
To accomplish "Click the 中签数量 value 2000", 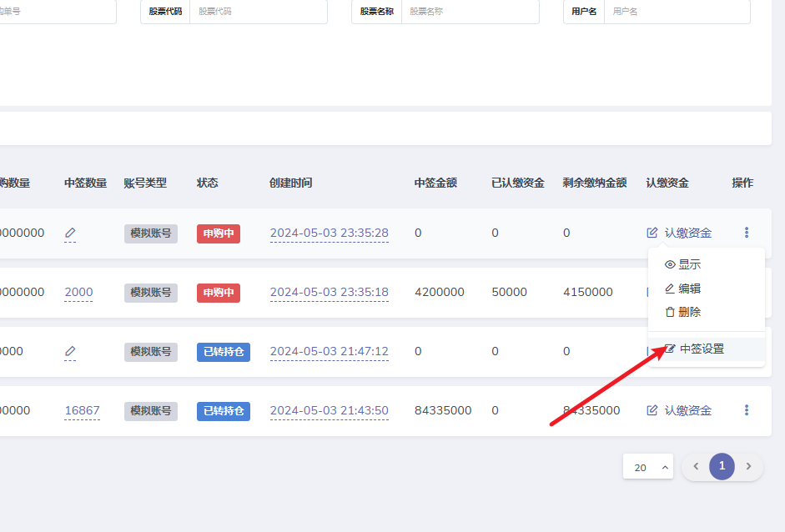I will click(78, 292).
